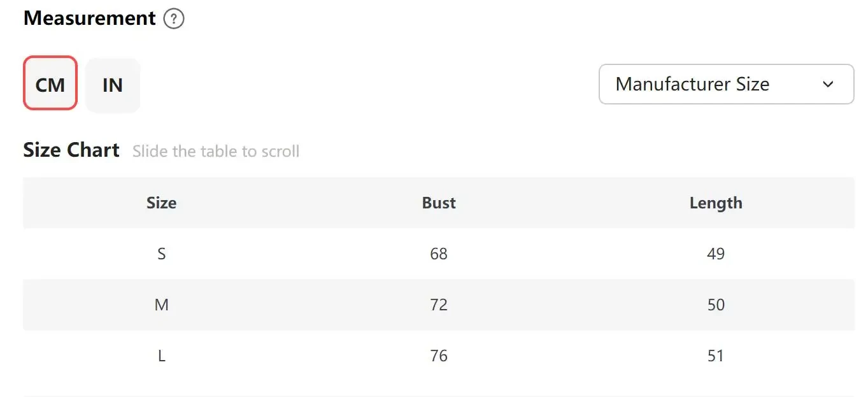This screenshot has width=868, height=397.
Task: Click bust value 76
Action: (x=439, y=356)
